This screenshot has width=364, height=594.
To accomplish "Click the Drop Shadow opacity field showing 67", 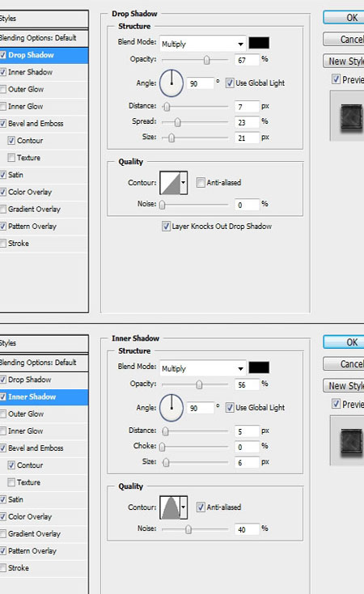I will (x=247, y=60).
